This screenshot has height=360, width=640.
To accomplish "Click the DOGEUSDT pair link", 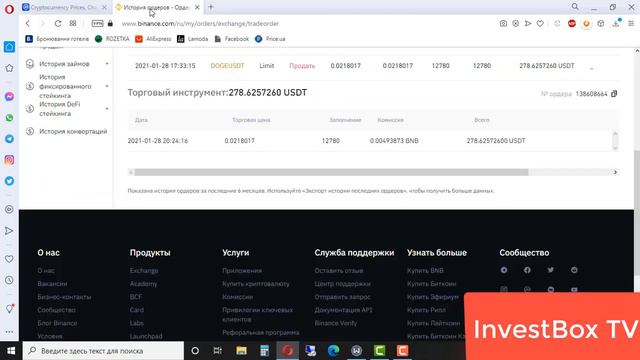I will click(227, 66).
